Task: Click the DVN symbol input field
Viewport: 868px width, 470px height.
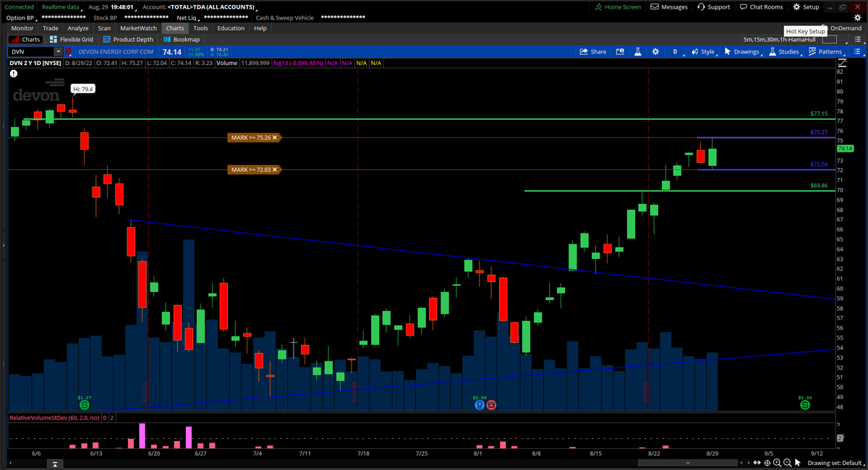Action: pos(31,51)
